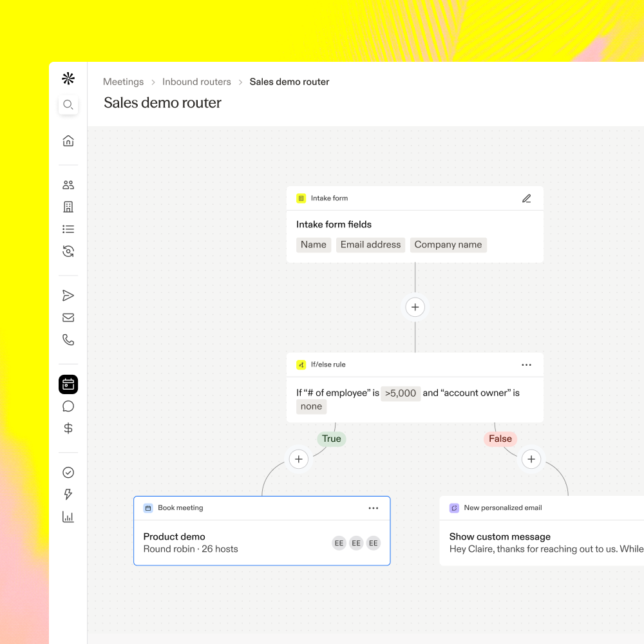This screenshot has width=644, height=644.
Task: Click the Hey Claire message preview
Action: pyautogui.click(x=546, y=549)
